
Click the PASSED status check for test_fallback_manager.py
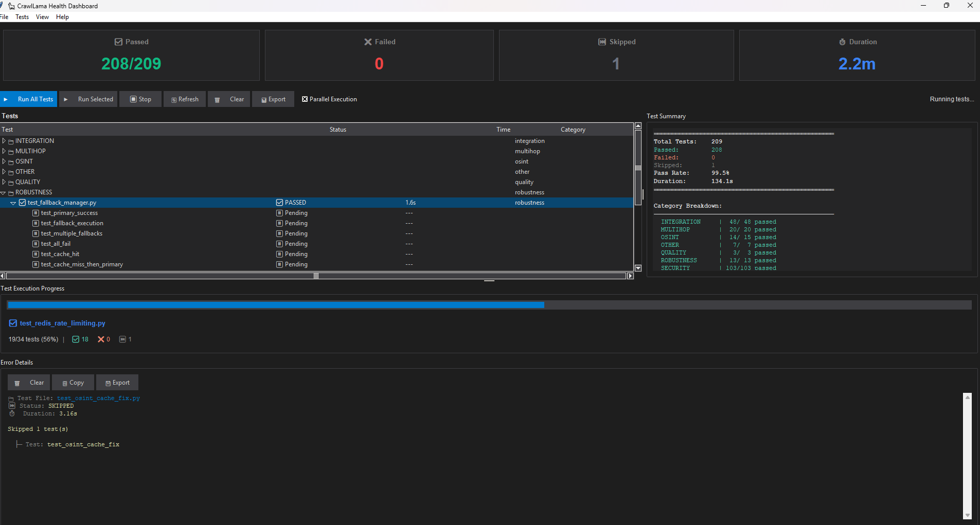pyautogui.click(x=279, y=202)
